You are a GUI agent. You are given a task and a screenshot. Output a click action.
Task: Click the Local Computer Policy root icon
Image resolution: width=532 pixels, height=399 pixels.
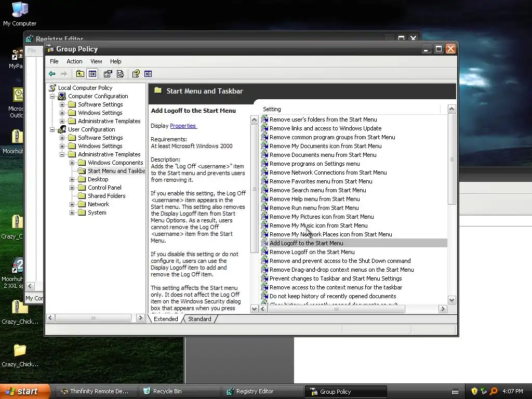52,88
